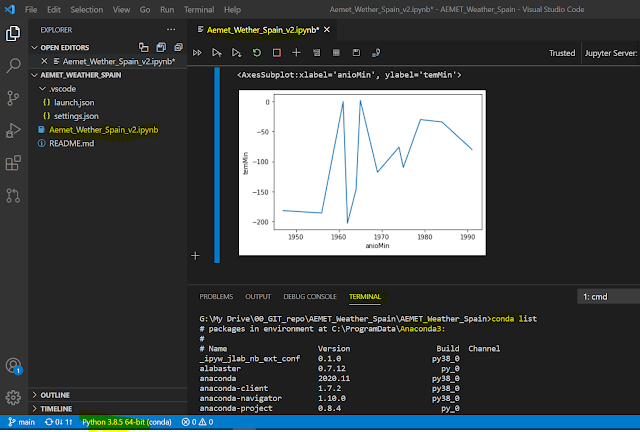The width and height of the screenshot is (640, 432).
Task: Save the notebook with disk icon
Action: click(x=356, y=53)
